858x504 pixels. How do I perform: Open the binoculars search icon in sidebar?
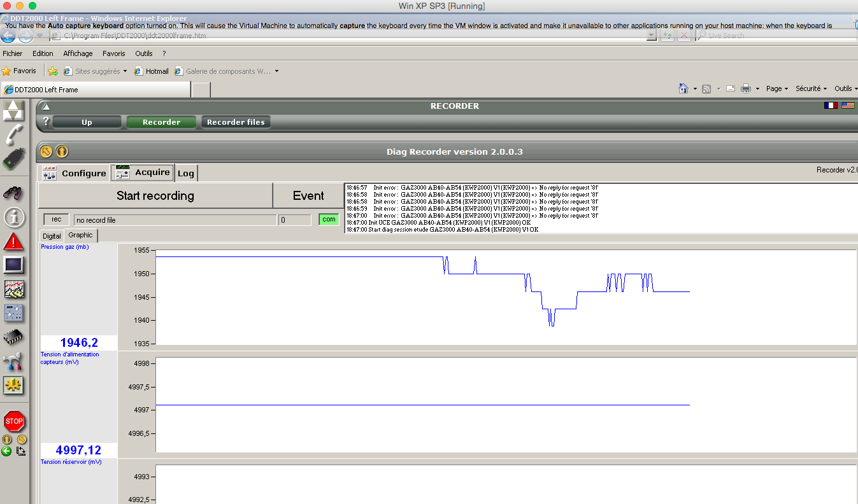pyautogui.click(x=14, y=192)
